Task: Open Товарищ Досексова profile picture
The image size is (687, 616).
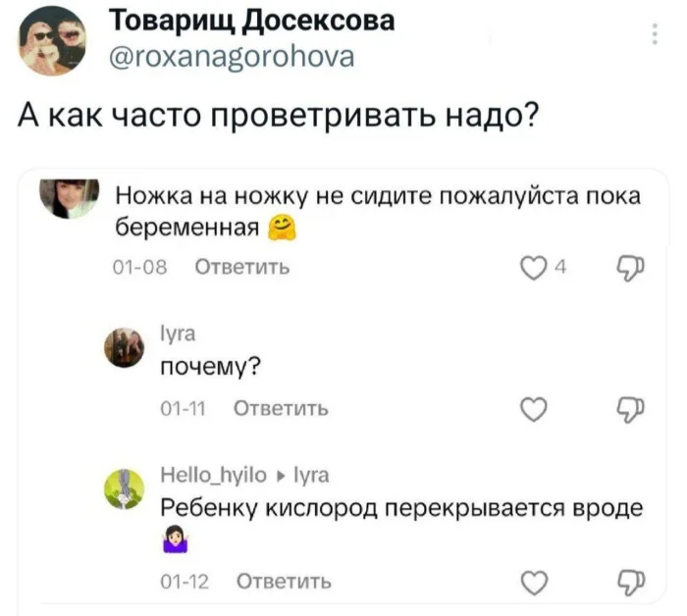Action: (x=54, y=40)
